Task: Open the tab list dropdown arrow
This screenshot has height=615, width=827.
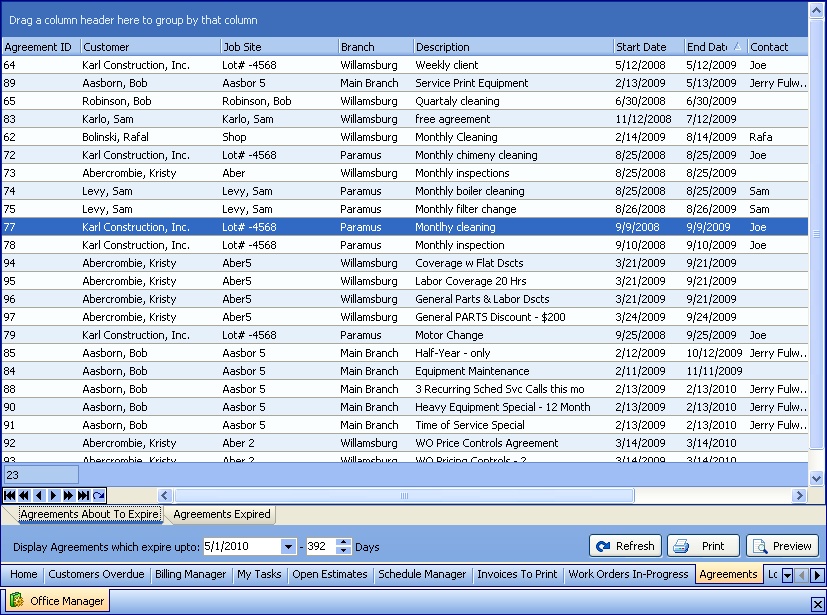Action: (787, 575)
